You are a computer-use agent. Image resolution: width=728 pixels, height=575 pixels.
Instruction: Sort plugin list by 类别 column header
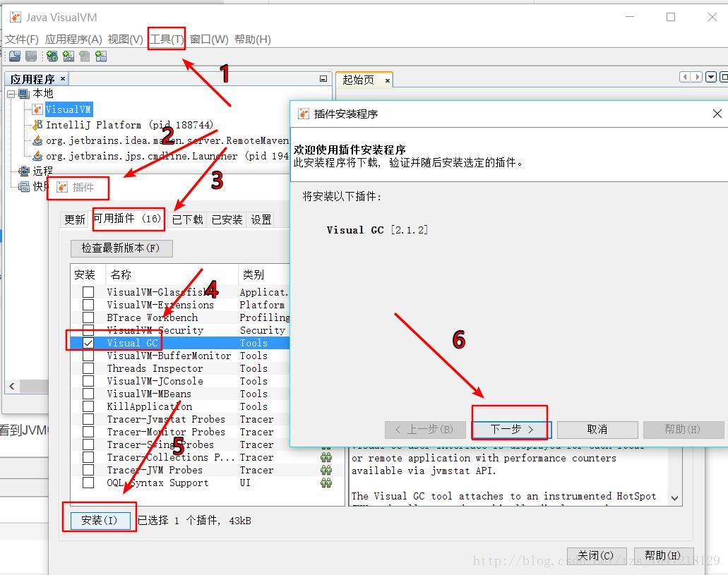[x=265, y=274]
